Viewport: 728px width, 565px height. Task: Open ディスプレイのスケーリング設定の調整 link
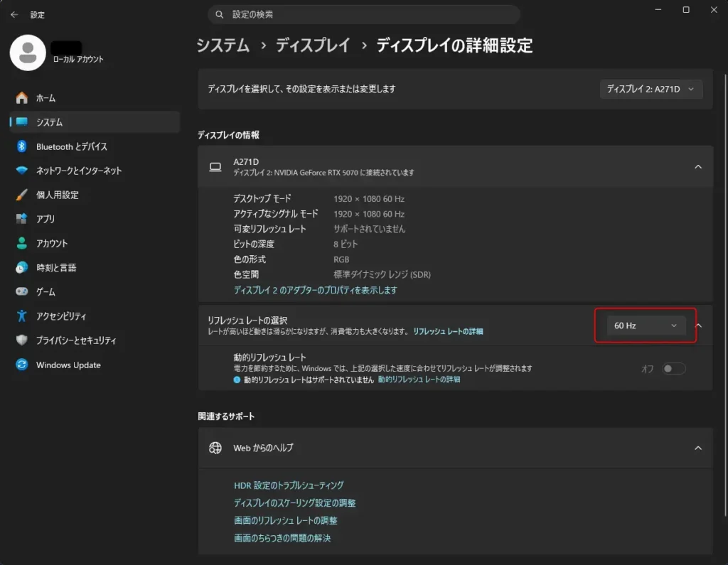tap(295, 502)
